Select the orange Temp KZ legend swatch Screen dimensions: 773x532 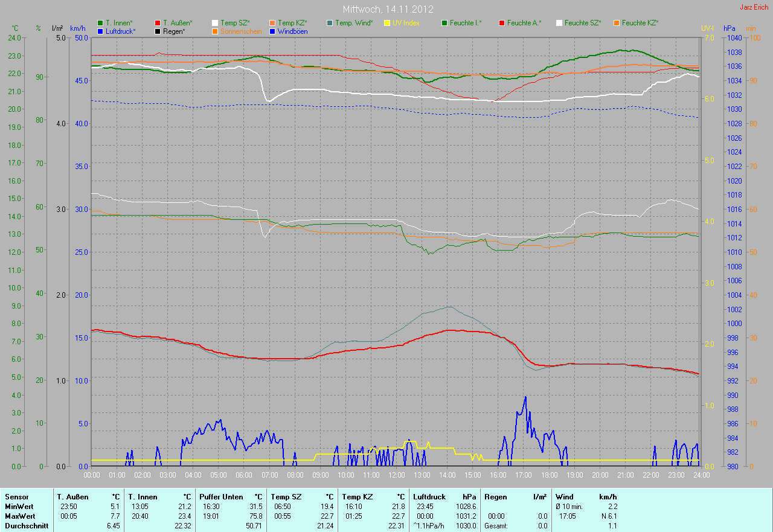[272, 23]
